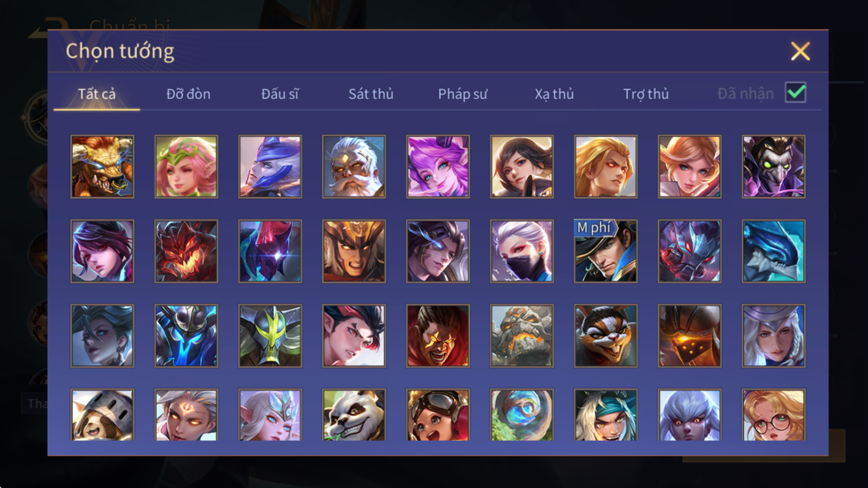The image size is (868, 488).
Task: Open the Đấu sĩ tab
Action: (280, 94)
